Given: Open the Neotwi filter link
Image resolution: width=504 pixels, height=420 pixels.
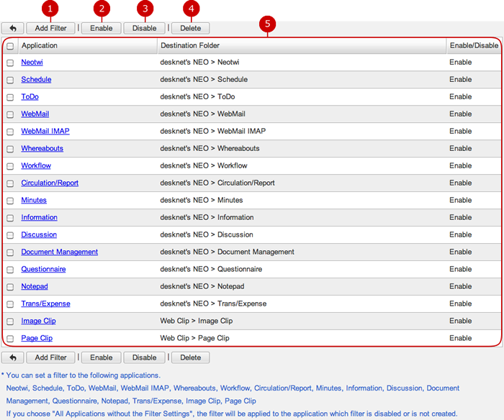Looking at the screenshot, I should pyautogui.click(x=32, y=63).
